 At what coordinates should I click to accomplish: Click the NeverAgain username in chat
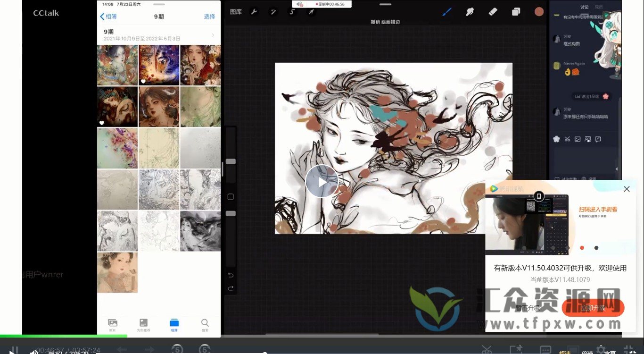click(574, 63)
